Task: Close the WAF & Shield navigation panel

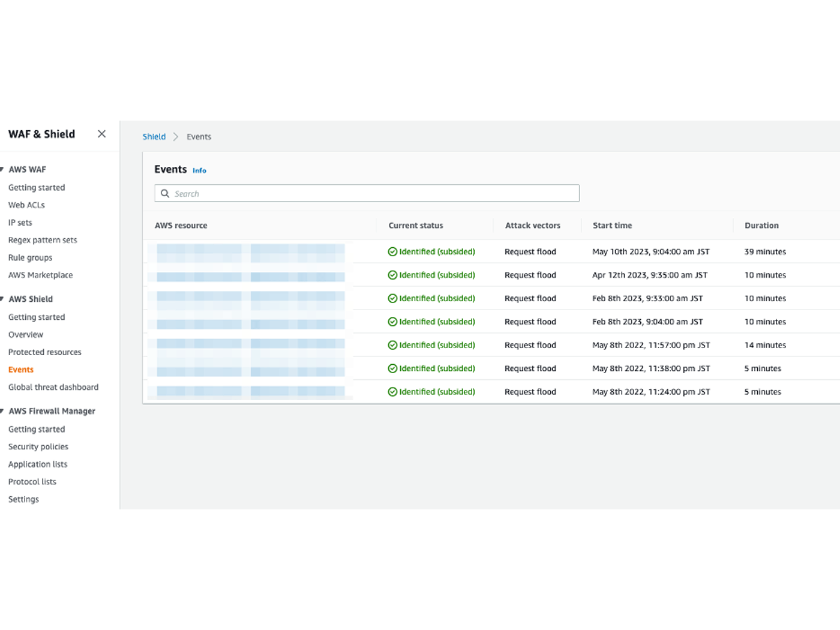Action: tap(101, 134)
